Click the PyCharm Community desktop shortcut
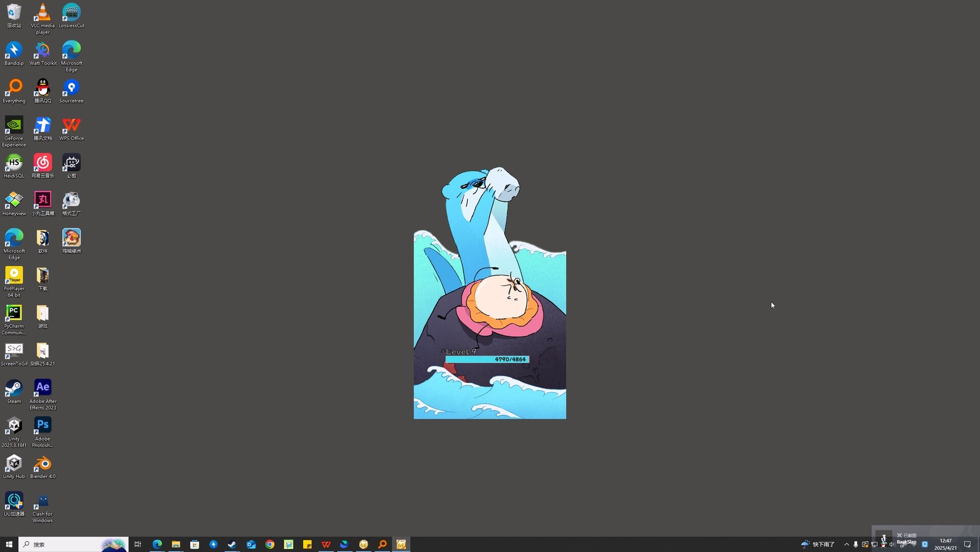980x552 pixels. click(x=14, y=319)
